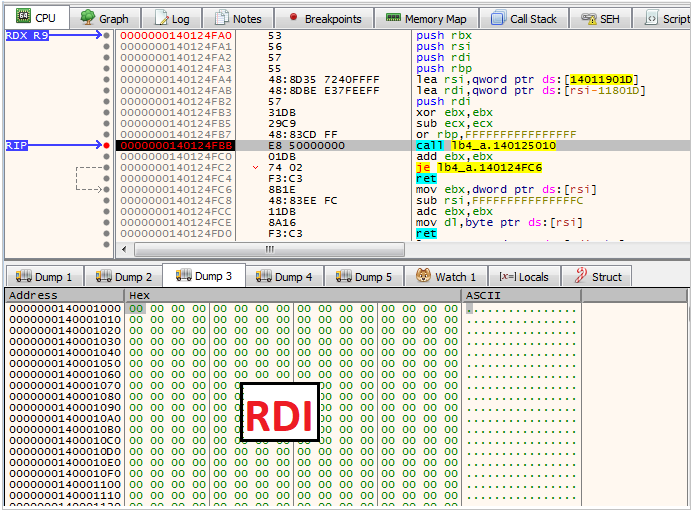The height and width of the screenshot is (513, 695).
Task: Click the Breakpoints tab red dot icon
Action: [293, 17]
